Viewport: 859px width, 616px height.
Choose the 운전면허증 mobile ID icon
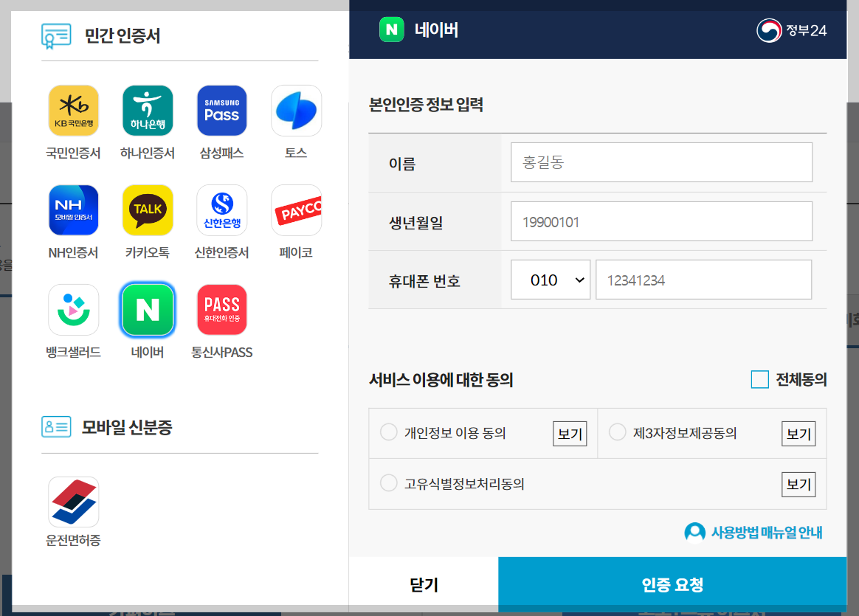tap(73, 502)
